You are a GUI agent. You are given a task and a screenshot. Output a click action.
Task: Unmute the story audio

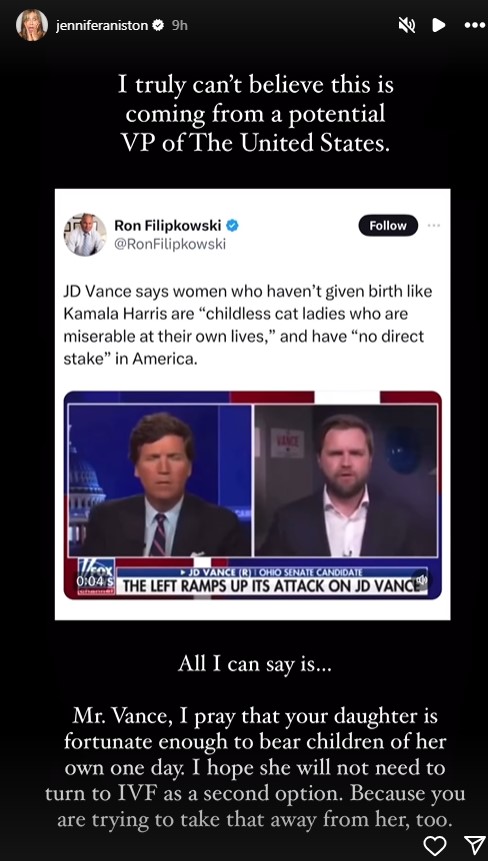(x=407, y=25)
